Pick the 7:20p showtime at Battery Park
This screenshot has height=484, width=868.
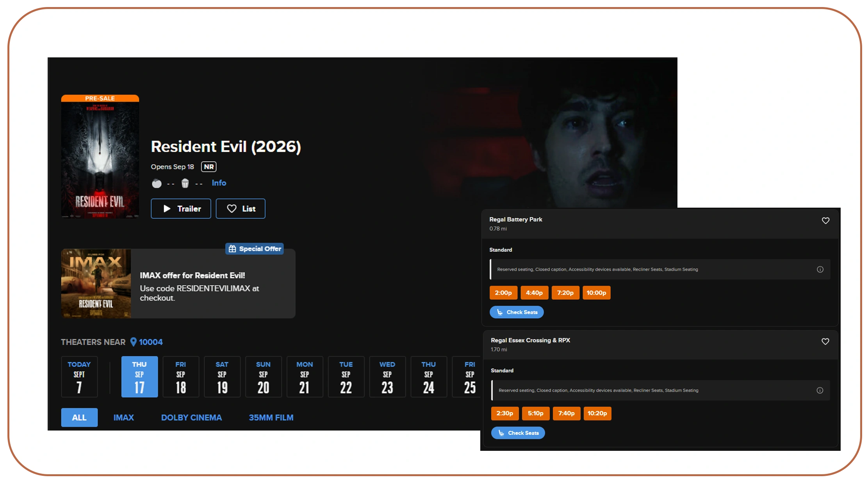pos(565,293)
